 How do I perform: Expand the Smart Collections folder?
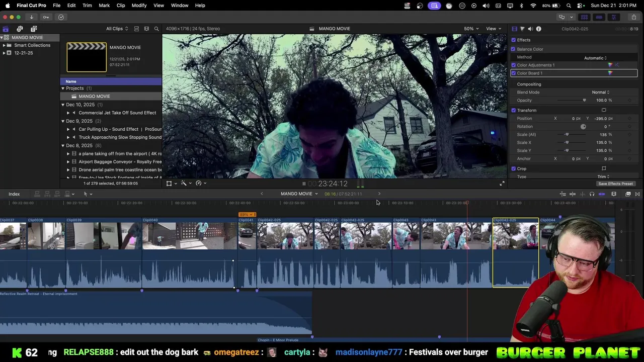4,45
